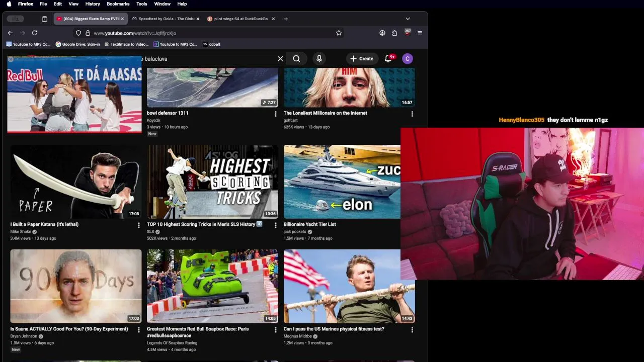The image size is (644, 362).
Task: Open the Paper Katana video thumbnail
Action: (x=76, y=182)
